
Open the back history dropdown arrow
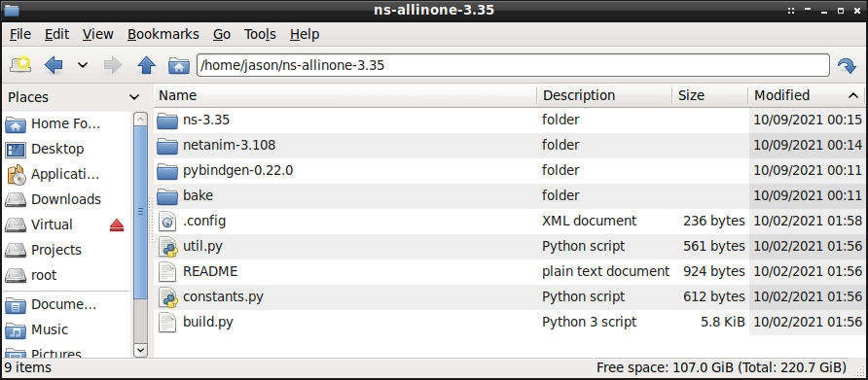[83, 65]
